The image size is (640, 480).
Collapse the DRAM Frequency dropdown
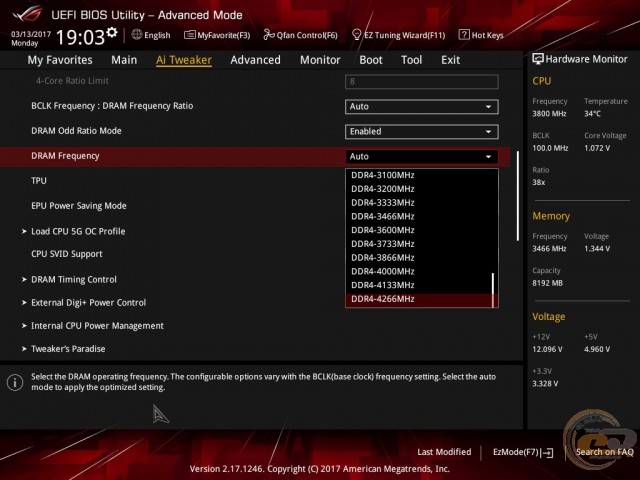422,157
